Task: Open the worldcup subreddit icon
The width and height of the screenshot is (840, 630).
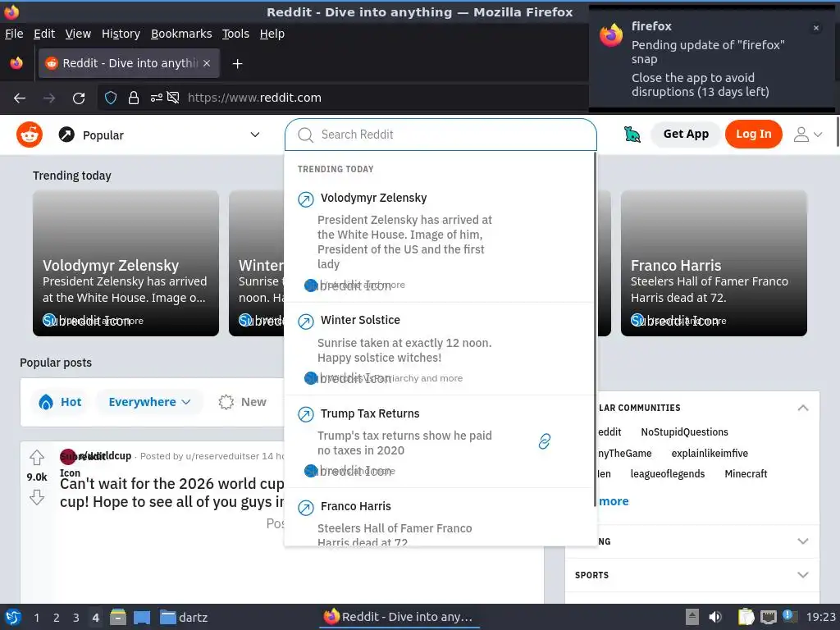Action: pos(67,456)
